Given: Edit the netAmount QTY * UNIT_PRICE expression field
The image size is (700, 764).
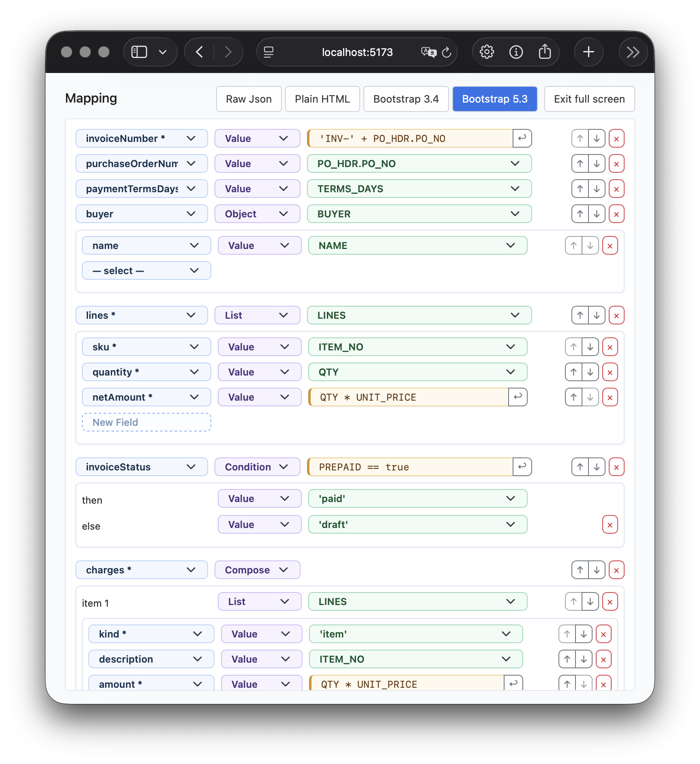Looking at the screenshot, I should point(409,397).
